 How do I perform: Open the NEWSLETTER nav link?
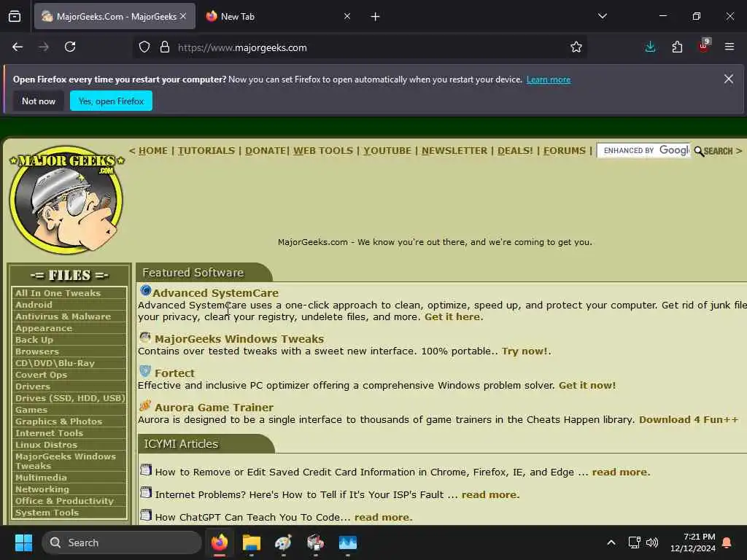(454, 150)
